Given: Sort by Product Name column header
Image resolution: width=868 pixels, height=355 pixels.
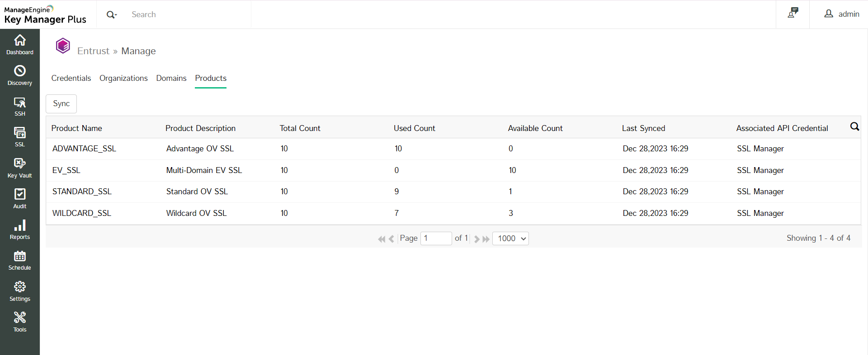Looking at the screenshot, I should [77, 128].
